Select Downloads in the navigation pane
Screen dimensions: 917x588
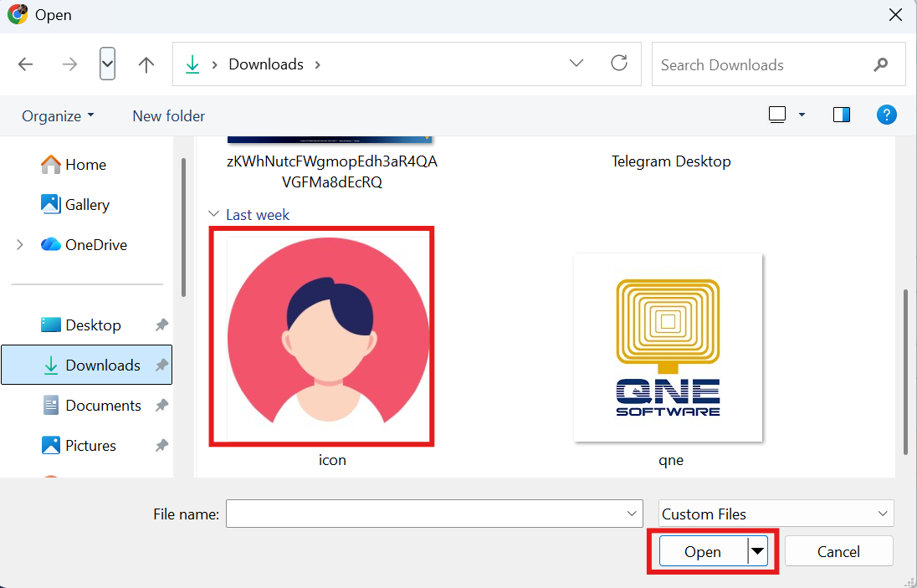pos(86,365)
